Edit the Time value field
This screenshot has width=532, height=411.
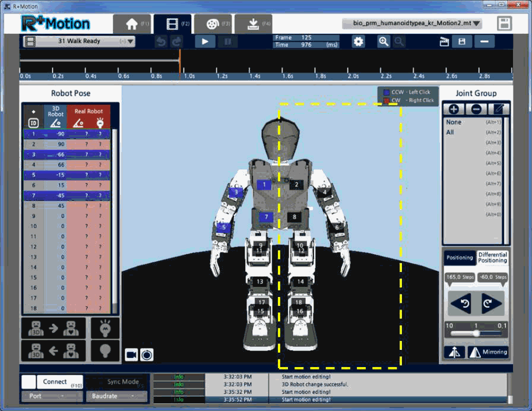coord(306,45)
